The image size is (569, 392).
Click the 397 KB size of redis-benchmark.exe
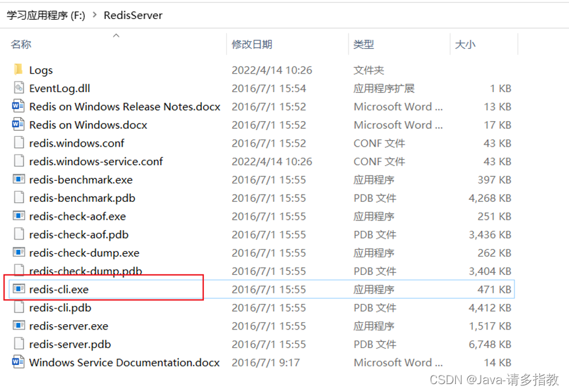pyautogui.click(x=494, y=180)
